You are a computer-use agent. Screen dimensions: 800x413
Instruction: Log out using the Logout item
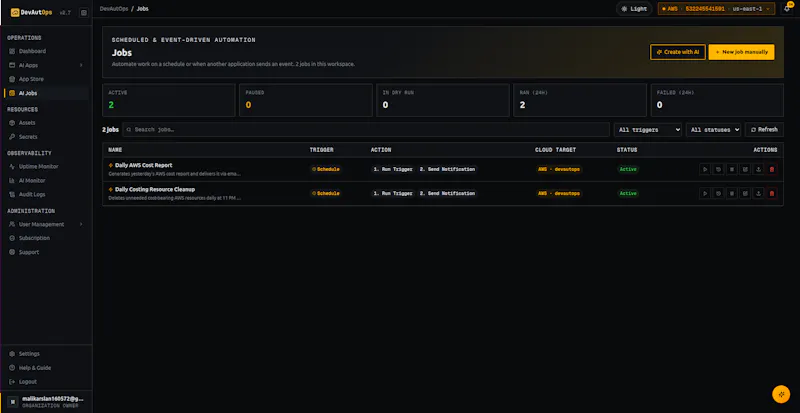click(46, 382)
